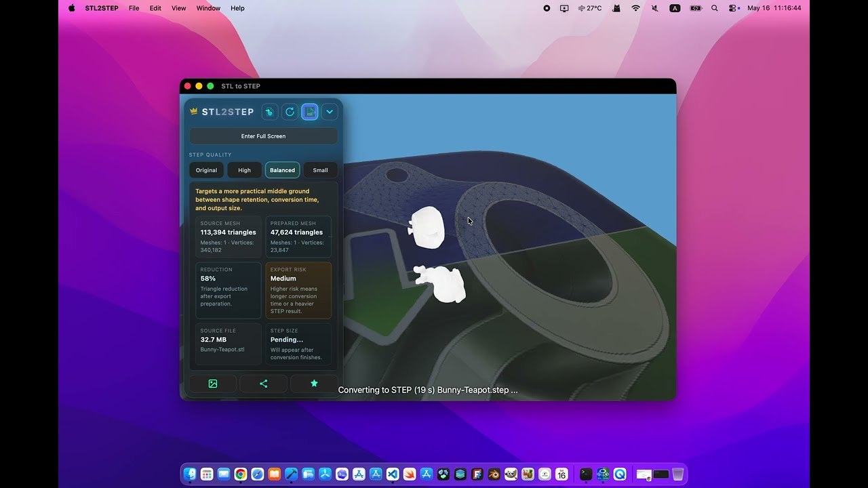Screen dimensions: 868x488
Task: Open the View menu
Action: (x=178, y=8)
